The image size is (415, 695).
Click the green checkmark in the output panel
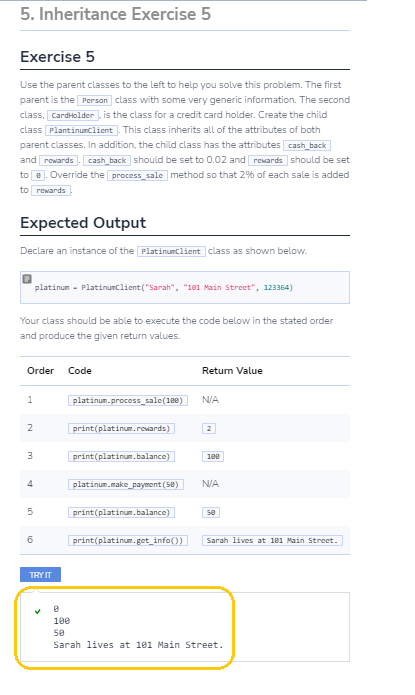pos(38,611)
